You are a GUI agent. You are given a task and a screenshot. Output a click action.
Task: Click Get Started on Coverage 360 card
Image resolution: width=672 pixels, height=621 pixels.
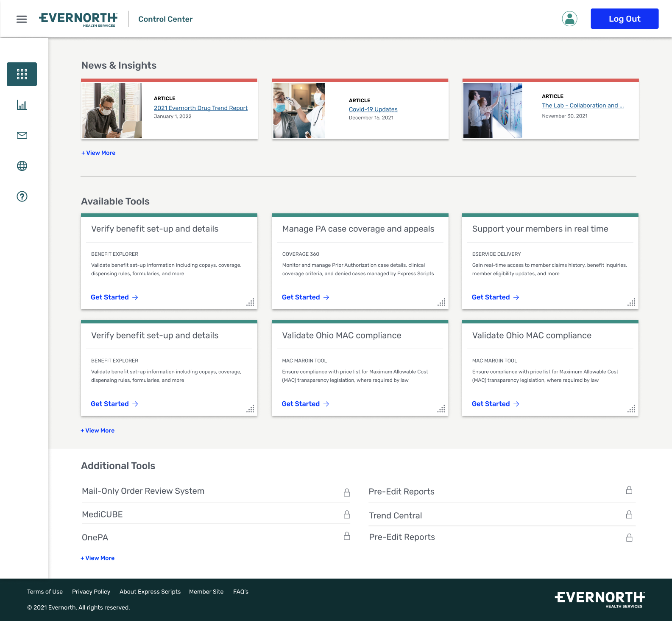pos(306,297)
